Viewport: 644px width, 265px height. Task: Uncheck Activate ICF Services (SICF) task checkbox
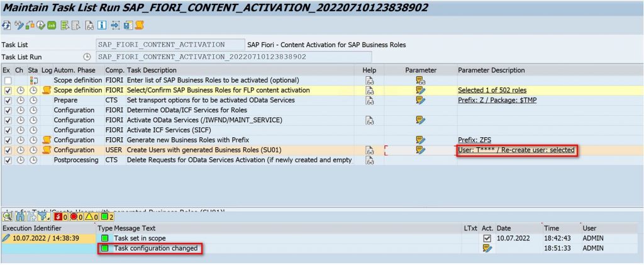[8, 130]
